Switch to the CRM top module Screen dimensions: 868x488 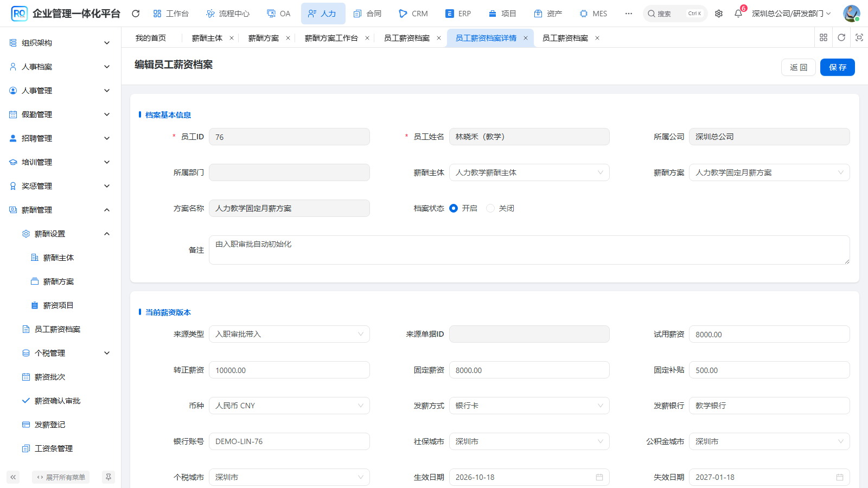tap(413, 14)
